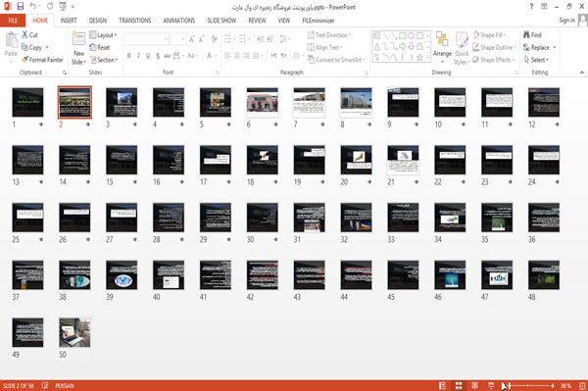Image resolution: width=588 pixels, height=391 pixels.
Task: Switch to the ANIMATIONS tab
Action: click(179, 21)
